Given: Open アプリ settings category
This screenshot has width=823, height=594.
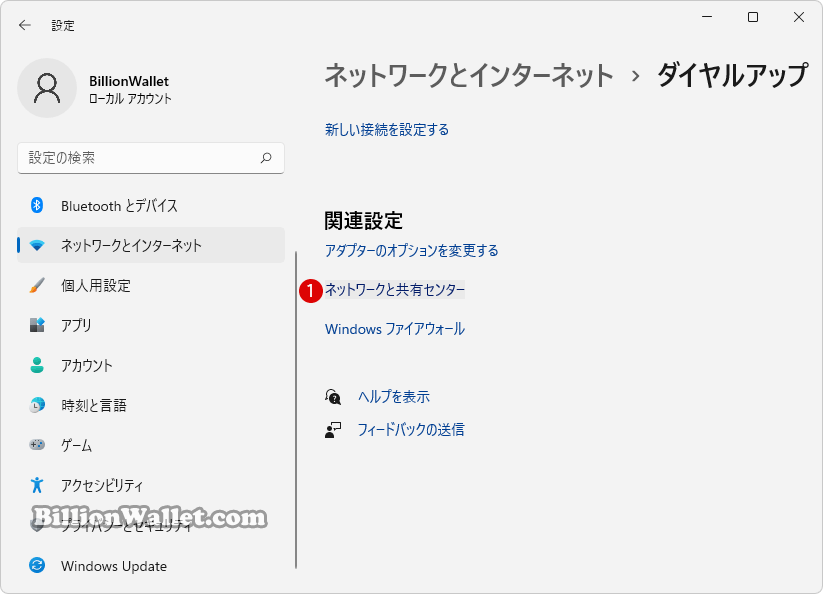Looking at the screenshot, I should point(151,325).
